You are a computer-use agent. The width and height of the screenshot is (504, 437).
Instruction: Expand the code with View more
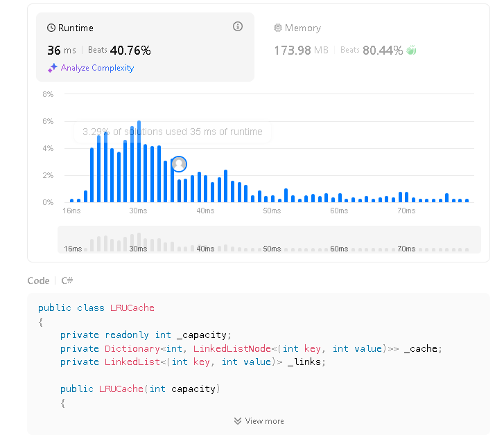point(264,421)
